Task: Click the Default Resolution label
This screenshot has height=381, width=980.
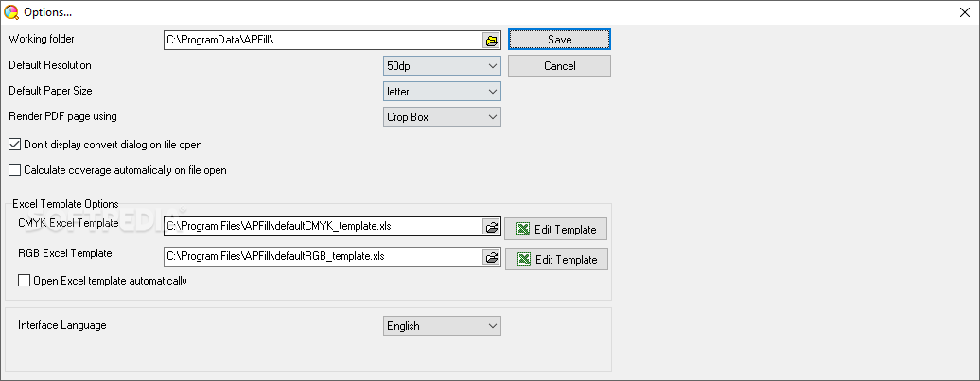Action: (x=50, y=65)
